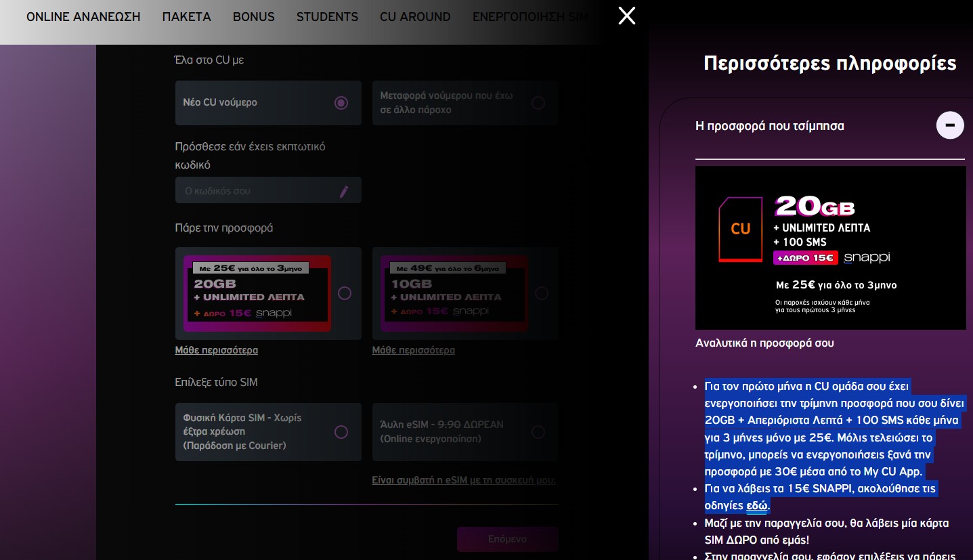Open the 'εδώ' link for SNAPPI instructions

coord(756,506)
